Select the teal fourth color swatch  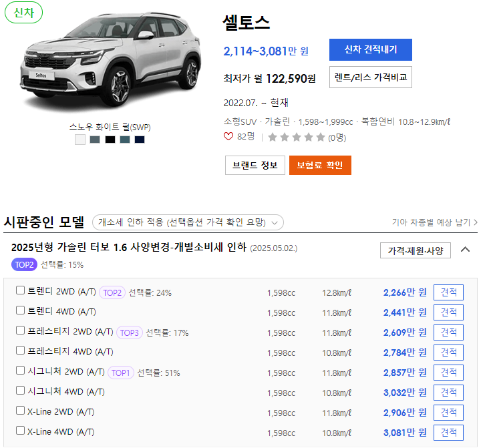pos(125,140)
